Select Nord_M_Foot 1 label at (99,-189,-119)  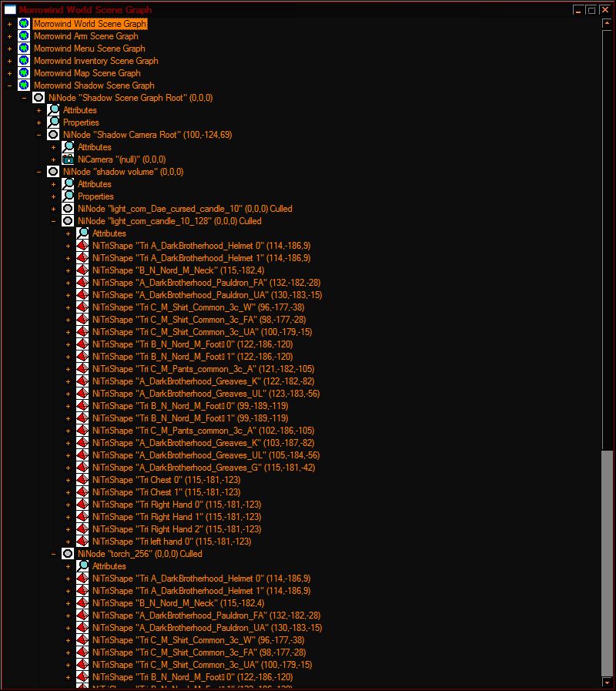[190, 418]
